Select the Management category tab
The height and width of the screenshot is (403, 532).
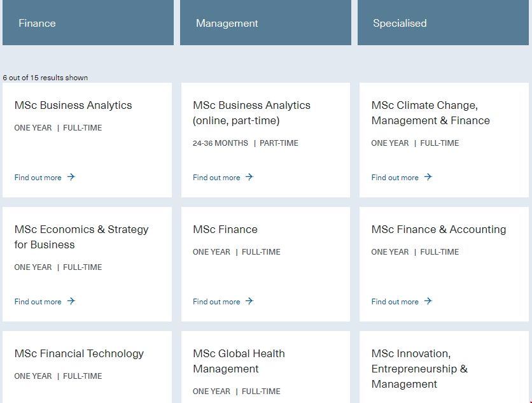click(x=265, y=23)
